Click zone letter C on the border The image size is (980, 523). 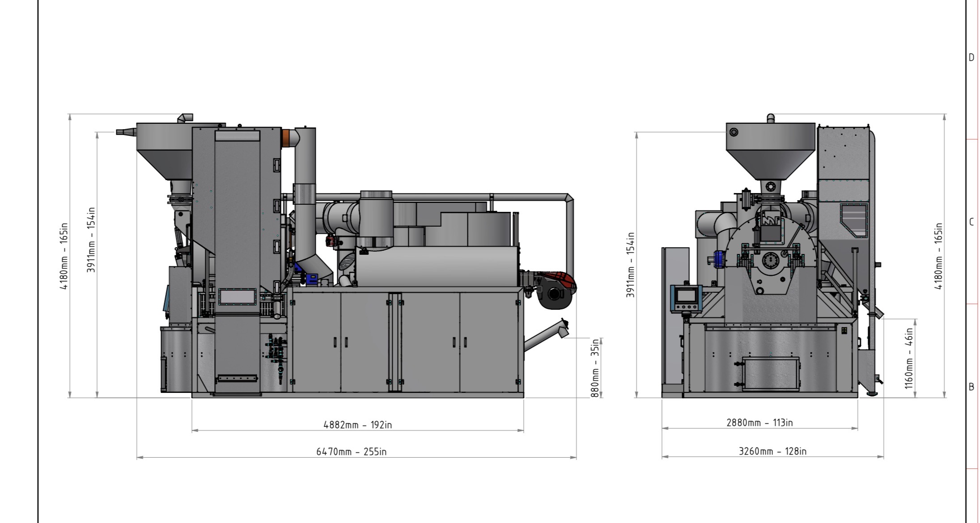(x=971, y=222)
